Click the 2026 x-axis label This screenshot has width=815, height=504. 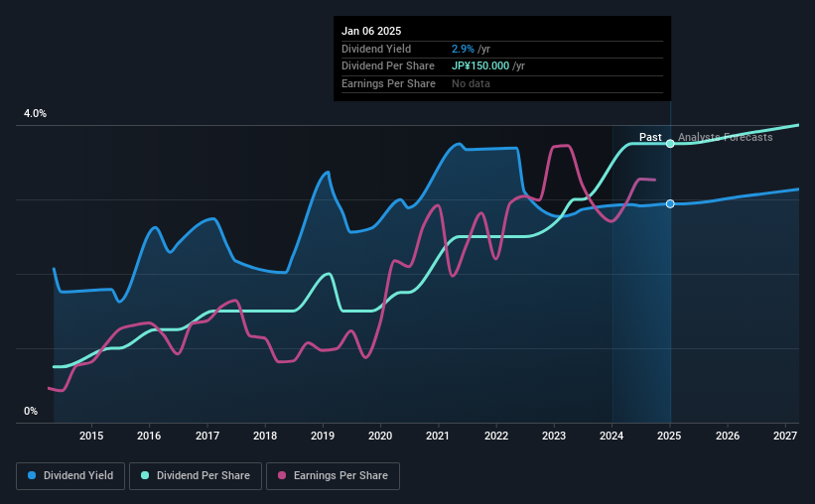(728, 436)
